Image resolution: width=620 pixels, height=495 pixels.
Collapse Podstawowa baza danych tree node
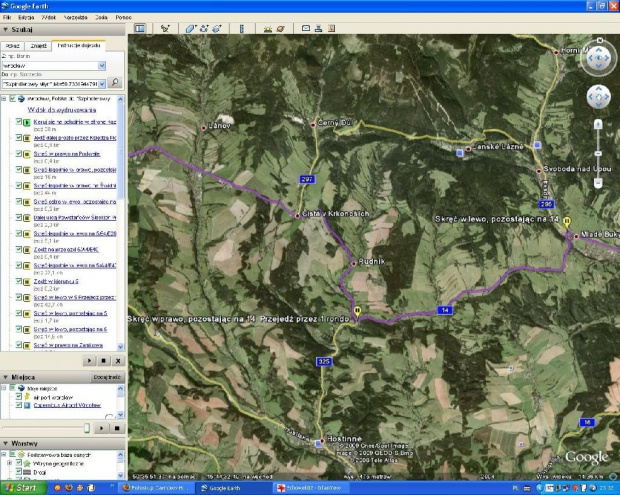click(4, 454)
